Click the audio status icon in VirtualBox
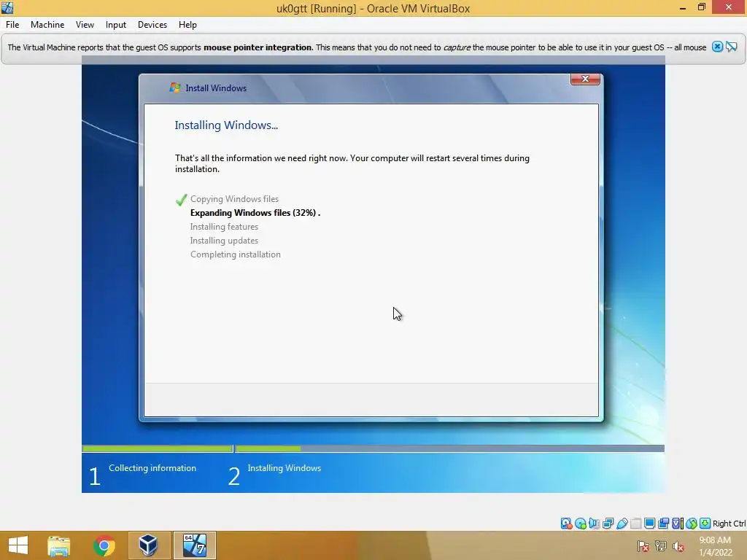The image size is (747, 560). click(594, 524)
